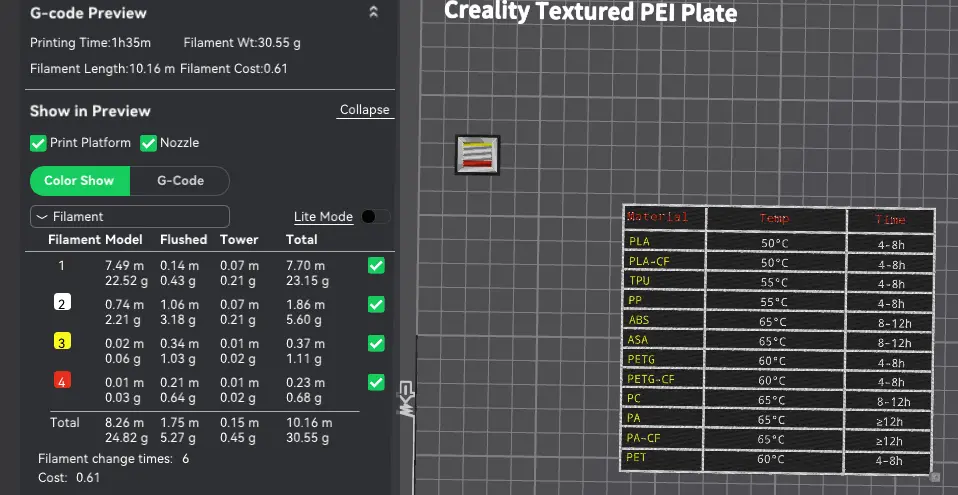This screenshot has height=495, width=958.
Task: Click filament 2 flushed value 3.18 g
Action: 178,320
